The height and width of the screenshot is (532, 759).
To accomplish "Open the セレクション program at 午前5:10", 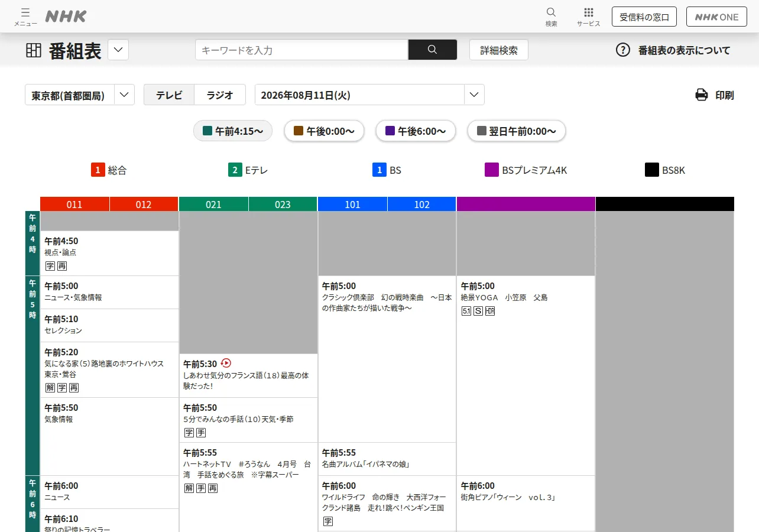I will [x=109, y=325].
